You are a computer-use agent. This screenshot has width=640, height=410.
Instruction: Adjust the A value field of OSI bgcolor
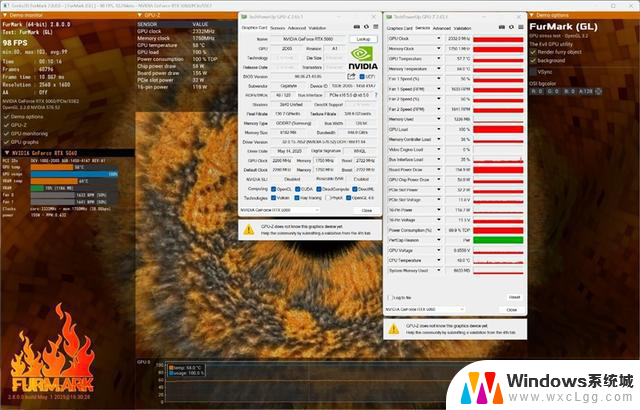pos(586,91)
